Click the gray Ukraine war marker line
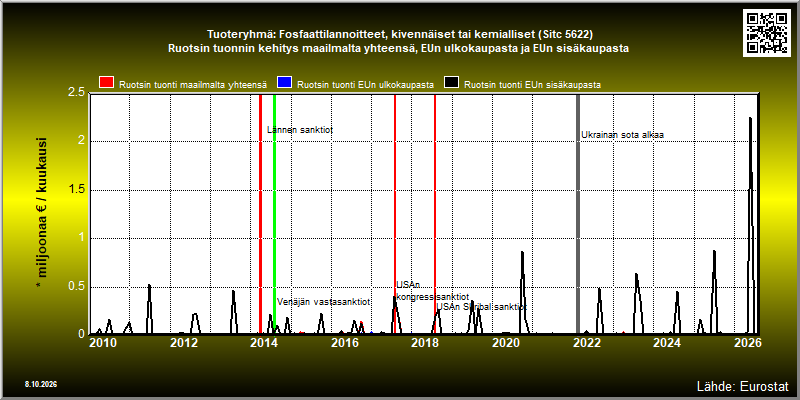This screenshot has width=800, height=400. (x=578, y=214)
